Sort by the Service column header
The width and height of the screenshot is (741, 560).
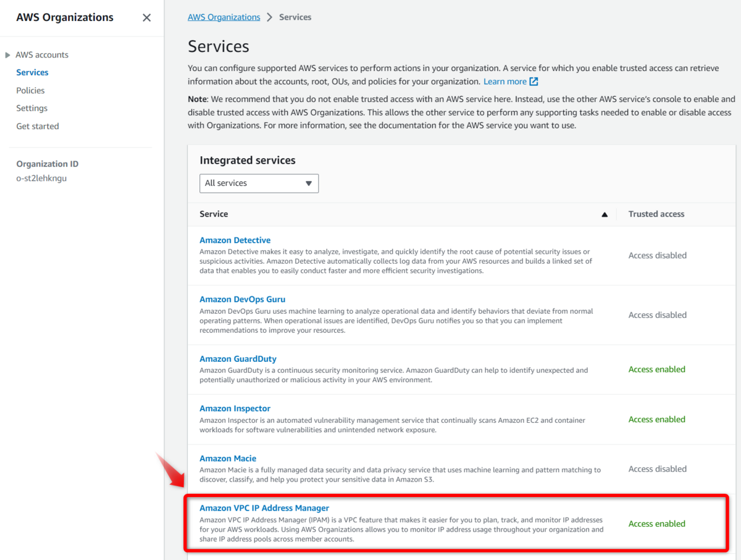214,214
